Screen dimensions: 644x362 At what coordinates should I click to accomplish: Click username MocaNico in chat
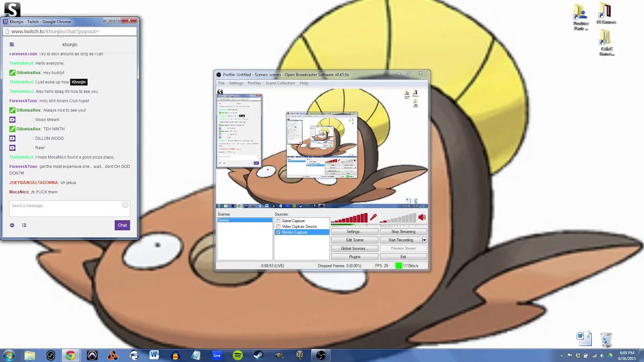click(19, 192)
